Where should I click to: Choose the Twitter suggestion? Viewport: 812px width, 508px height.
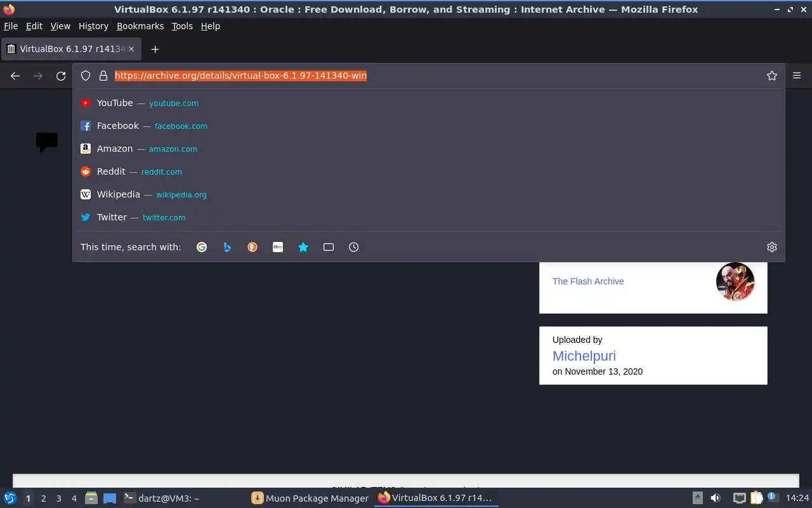(x=429, y=217)
